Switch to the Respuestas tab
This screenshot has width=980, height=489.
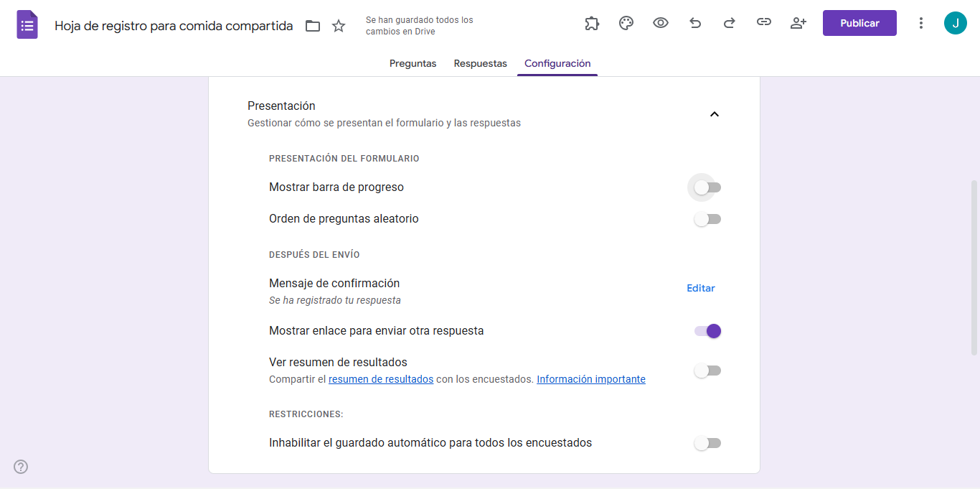pyautogui.click(x=480, y=63)
